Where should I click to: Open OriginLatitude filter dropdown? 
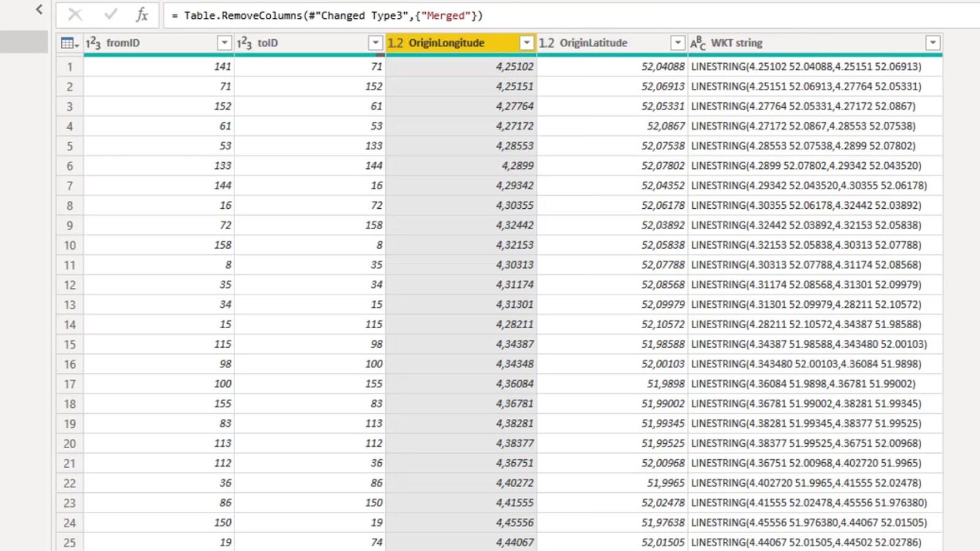[x=677, y=43]
